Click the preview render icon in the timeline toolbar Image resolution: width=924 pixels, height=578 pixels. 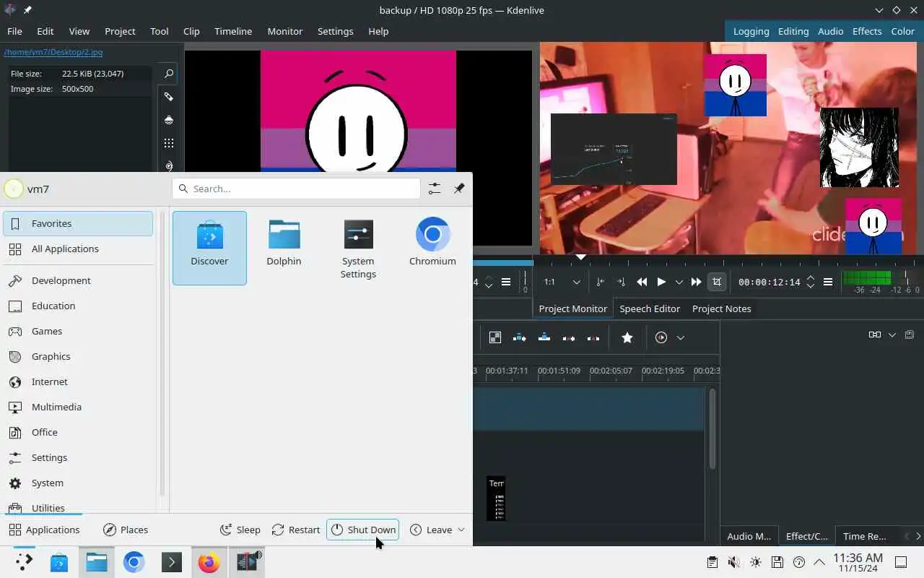click(x=661, y=337)
